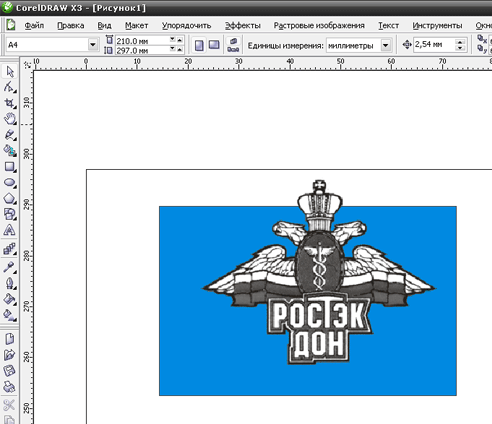This screenshot has height=424, width=492.
Task: Select the Interactive Blend tool
Action: [x=10, y=249]
